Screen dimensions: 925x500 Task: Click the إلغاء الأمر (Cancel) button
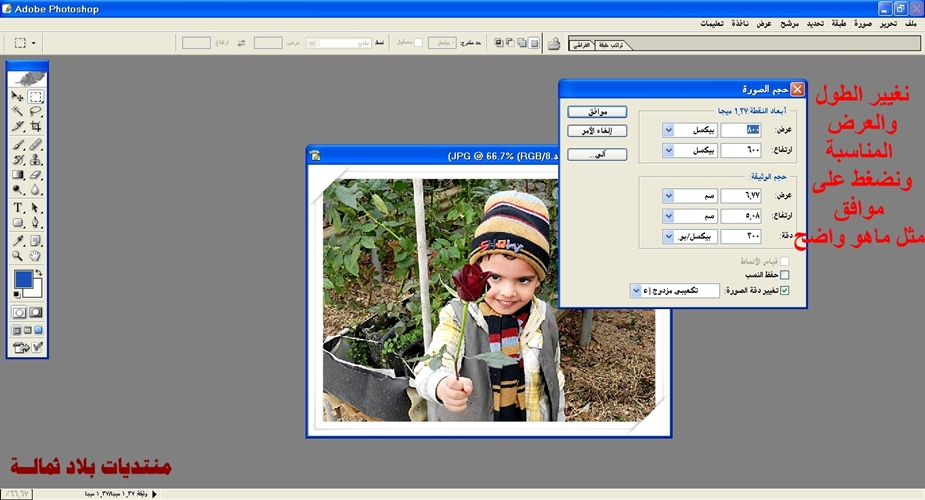597,131
